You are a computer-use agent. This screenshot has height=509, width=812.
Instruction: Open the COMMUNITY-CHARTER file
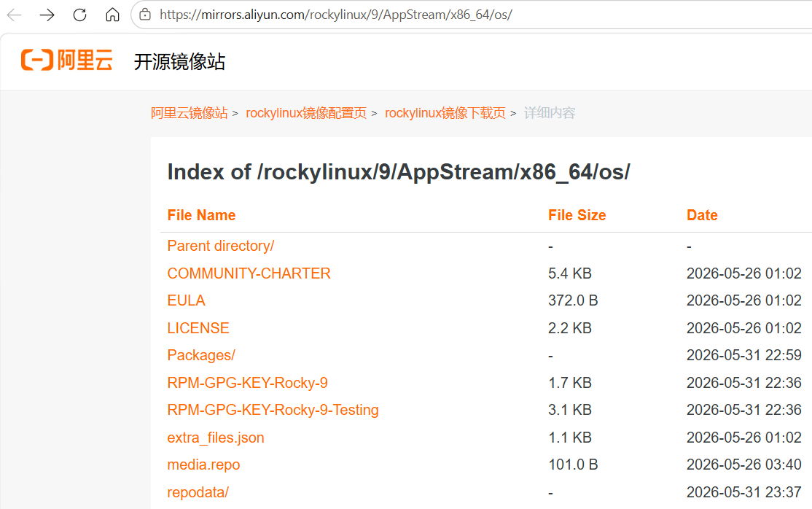point(249,273)
